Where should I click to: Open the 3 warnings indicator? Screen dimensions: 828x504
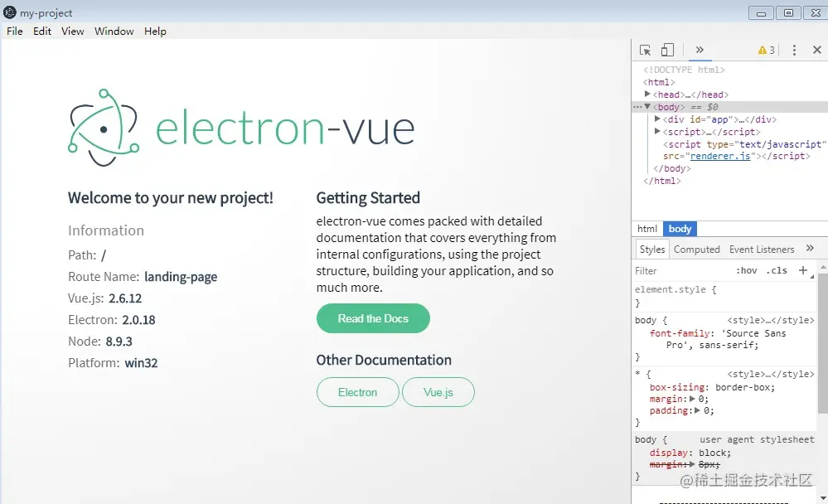pyautogui.click(x=766, y=51)
